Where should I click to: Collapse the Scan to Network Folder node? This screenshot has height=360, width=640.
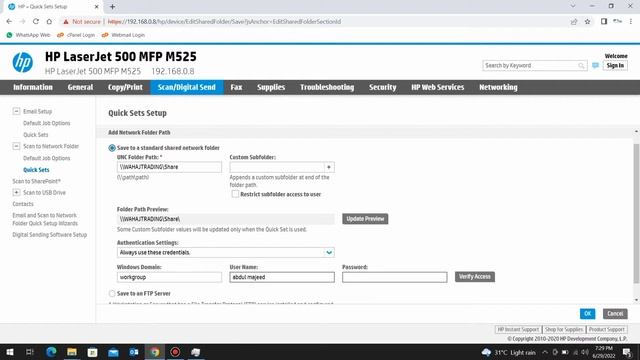click(x=16, y=146)
